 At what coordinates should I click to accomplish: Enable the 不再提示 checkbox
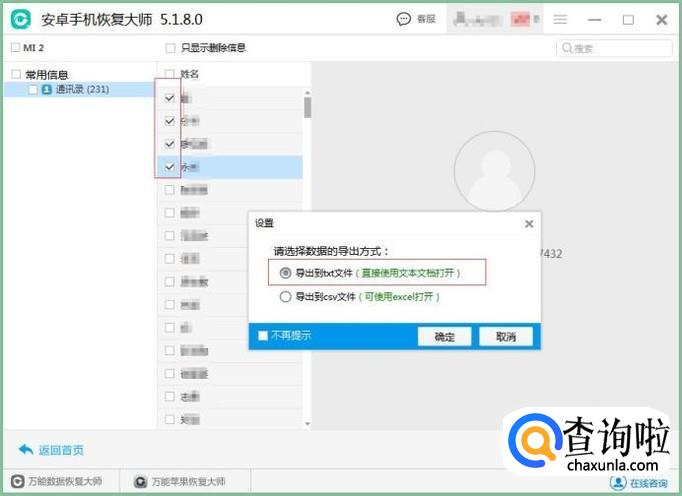(263, 336)
